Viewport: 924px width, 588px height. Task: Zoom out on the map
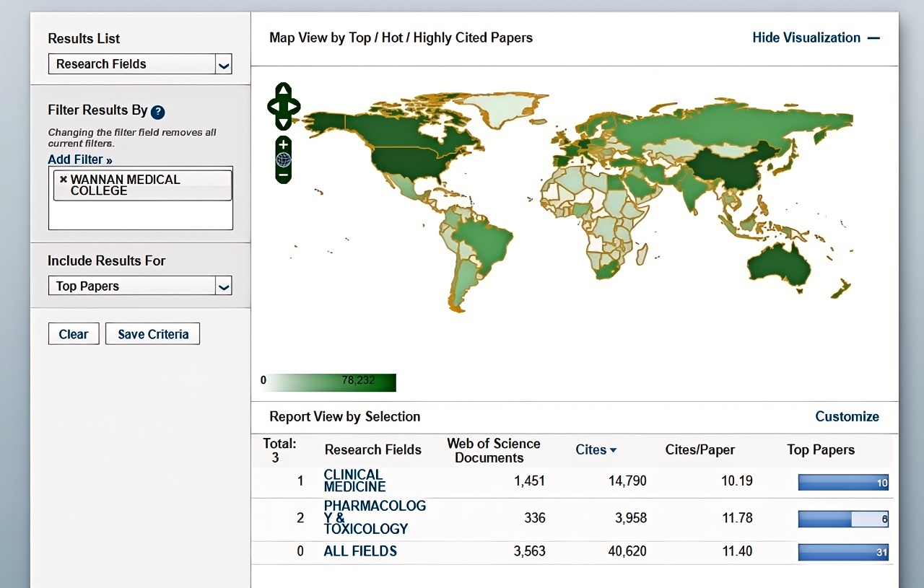pos(284,175)
